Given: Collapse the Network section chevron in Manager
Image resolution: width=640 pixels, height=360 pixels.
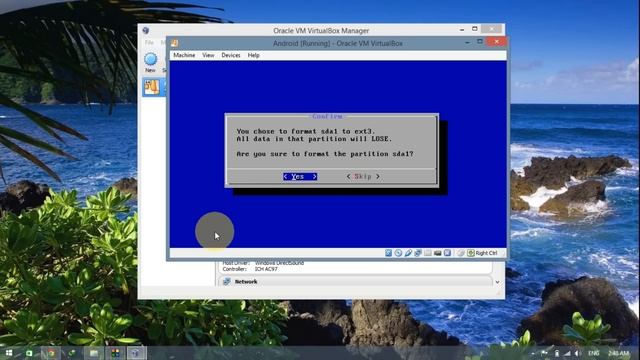Looking at the screenshot, I should coord(497,282).
